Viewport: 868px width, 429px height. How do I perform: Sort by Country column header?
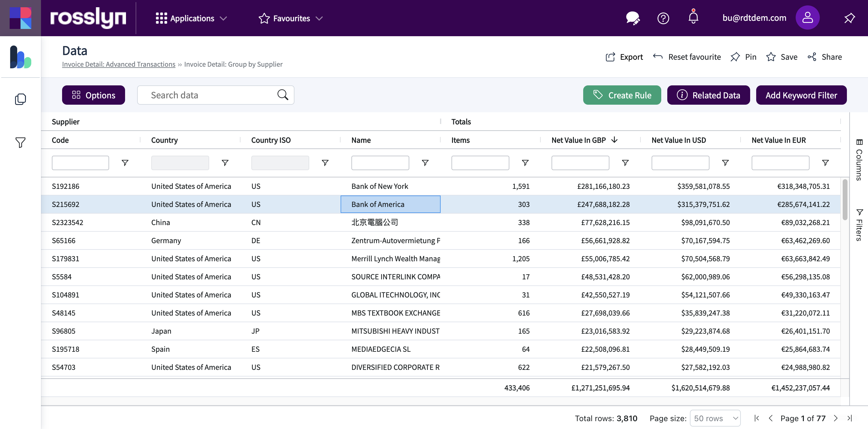(x=165, y=140)
